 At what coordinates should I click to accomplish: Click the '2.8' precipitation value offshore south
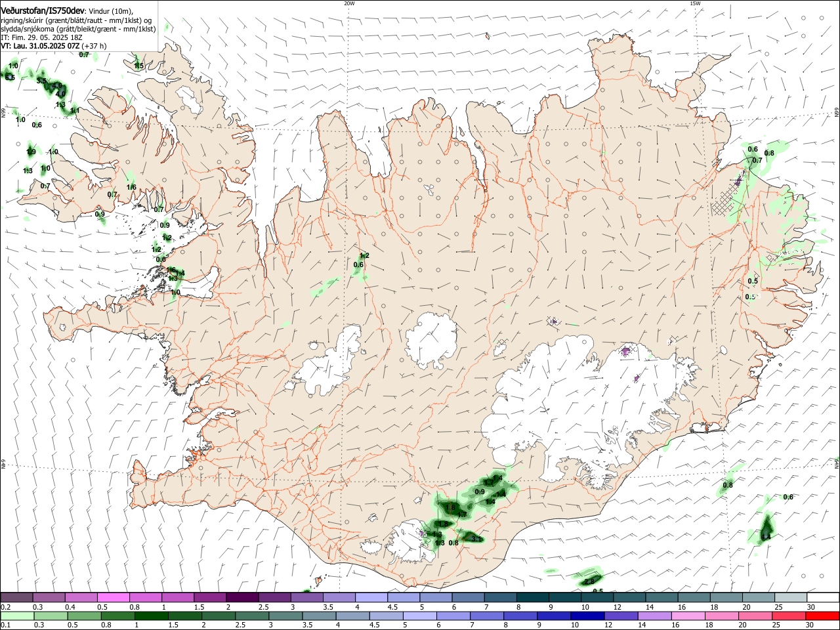click(x=589, y=581)
